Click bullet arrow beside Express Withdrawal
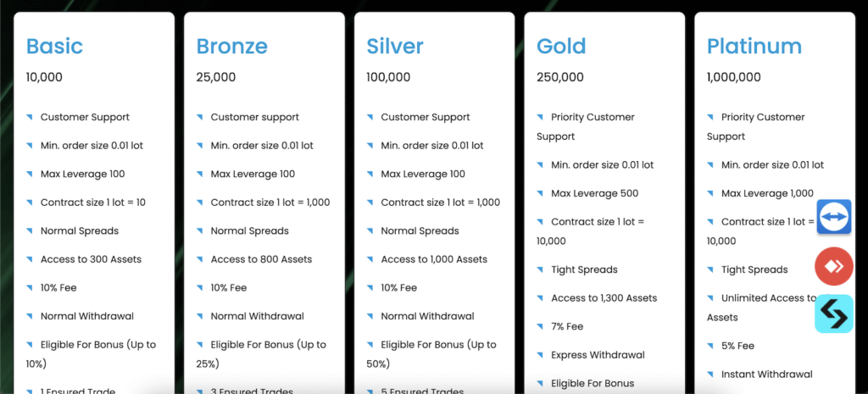This screenshot has height=394, width=868. point(541,355)
